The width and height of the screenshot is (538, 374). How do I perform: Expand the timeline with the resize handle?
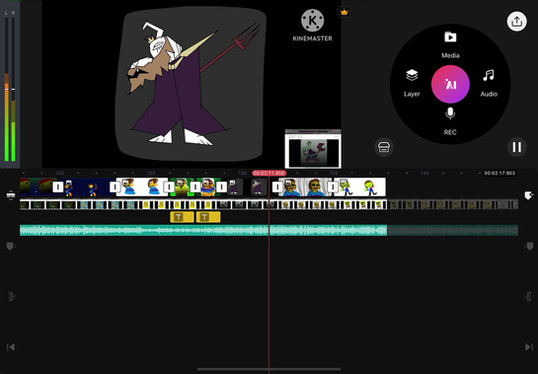pyautogui.click(x=11, y=195)
